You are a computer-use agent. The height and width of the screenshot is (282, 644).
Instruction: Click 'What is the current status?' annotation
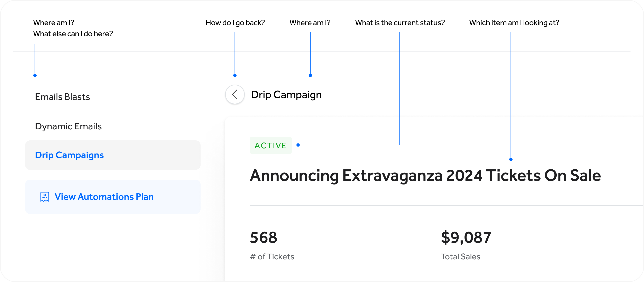(400, 23)
